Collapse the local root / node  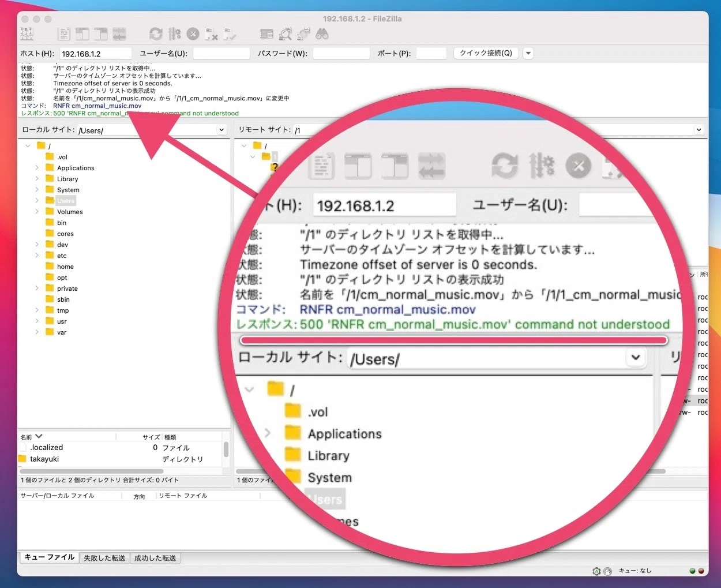(27, 146)
